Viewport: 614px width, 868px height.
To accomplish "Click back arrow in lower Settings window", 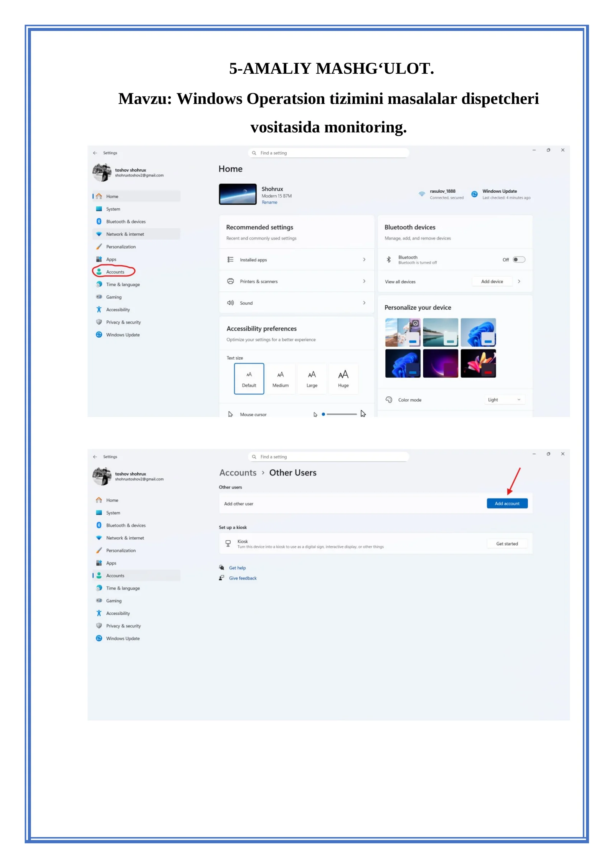I will tap(95, 457).
